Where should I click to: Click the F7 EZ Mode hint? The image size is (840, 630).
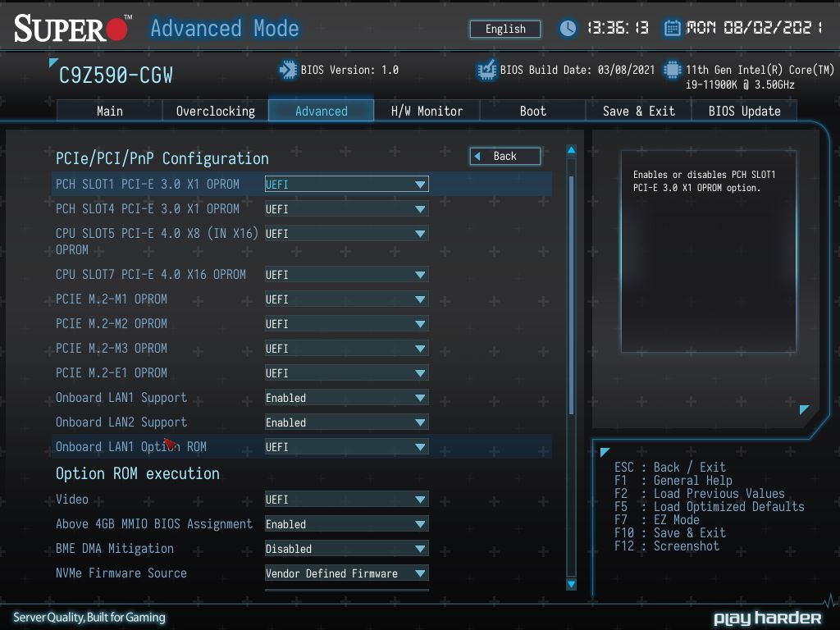(657, 519)
